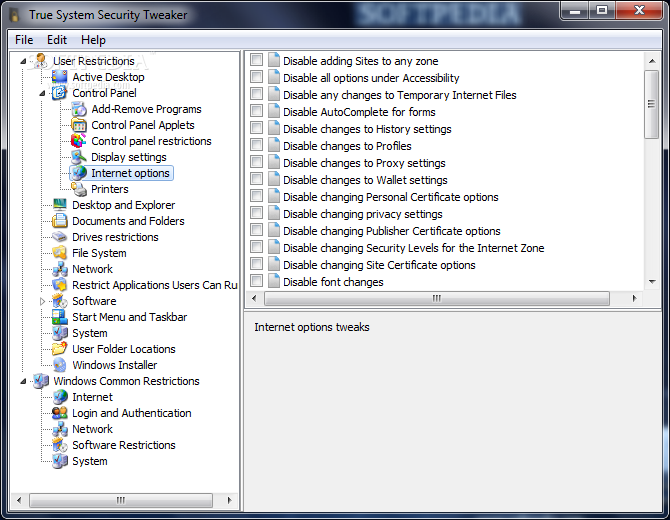Open the Help menu
Image resolution: width=670 pixels, height=520 pixels.
click(93, 40)
